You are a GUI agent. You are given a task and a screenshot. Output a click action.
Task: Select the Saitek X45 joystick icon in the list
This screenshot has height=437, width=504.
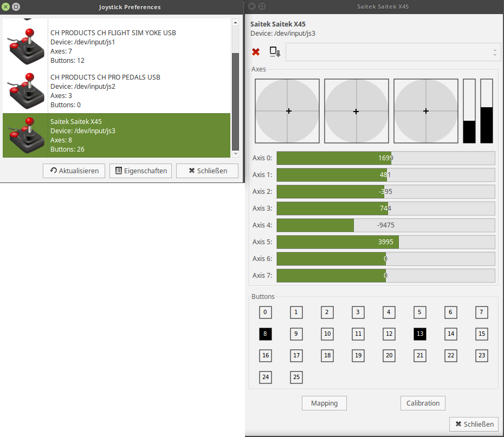click(x=27, y=135)
